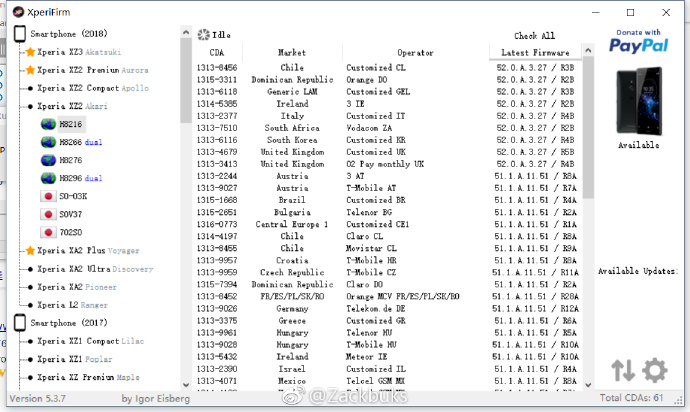This screenshot has height=412, width=690.
Task: Select the H8276 model variant
Action: pos(71,160)
